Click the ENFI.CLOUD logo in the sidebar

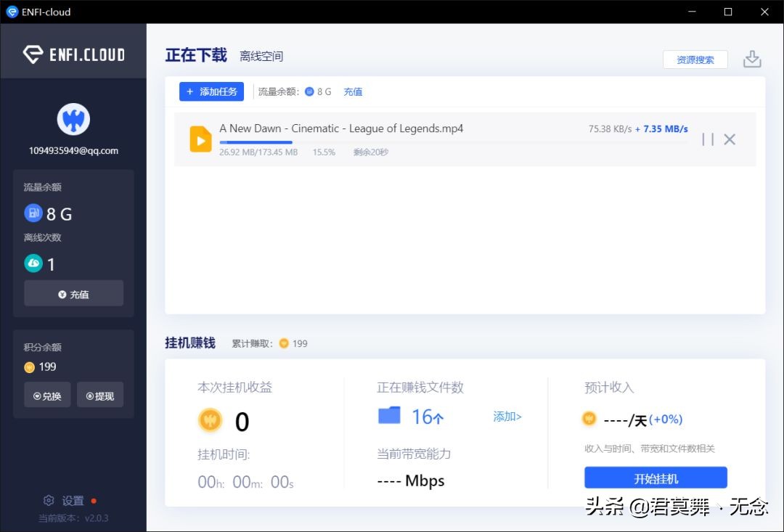click(73, 53)
